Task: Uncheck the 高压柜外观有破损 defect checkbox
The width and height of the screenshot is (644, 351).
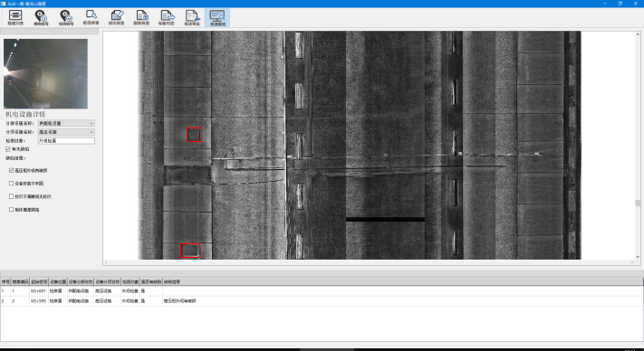Action: 12,170
